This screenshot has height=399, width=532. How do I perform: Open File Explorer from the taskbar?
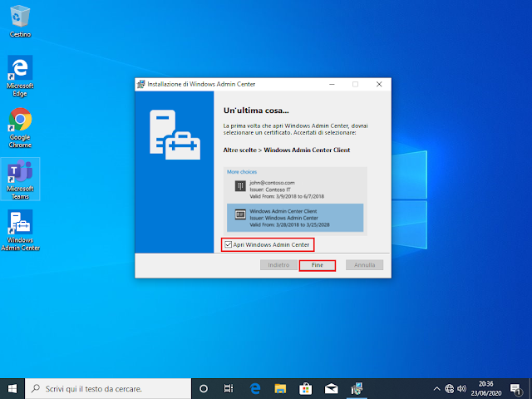(x=280, y=388)
